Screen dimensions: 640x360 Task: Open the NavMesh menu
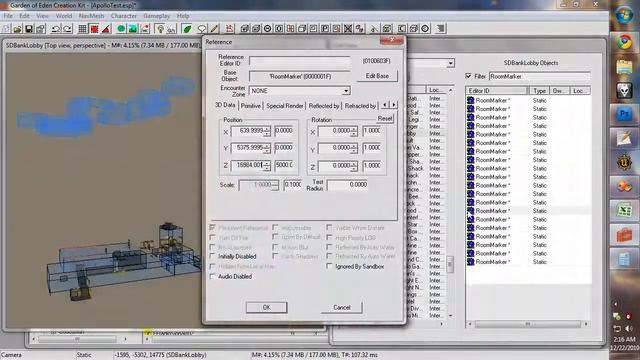coord(91,16)
